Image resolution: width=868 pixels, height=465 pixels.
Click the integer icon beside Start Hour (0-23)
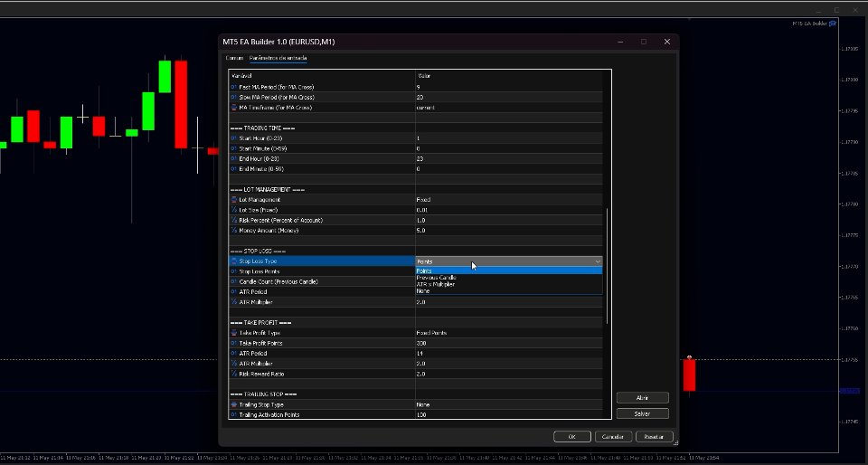[x=233, y=138]
